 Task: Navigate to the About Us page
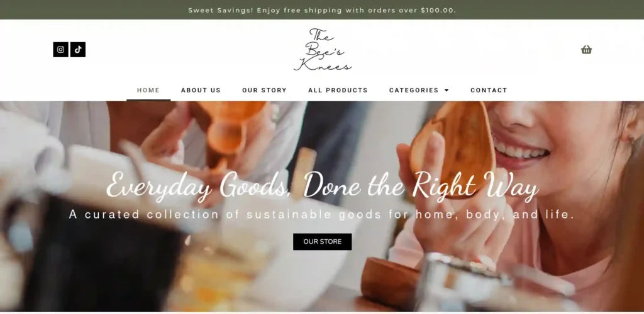point(201,90)
